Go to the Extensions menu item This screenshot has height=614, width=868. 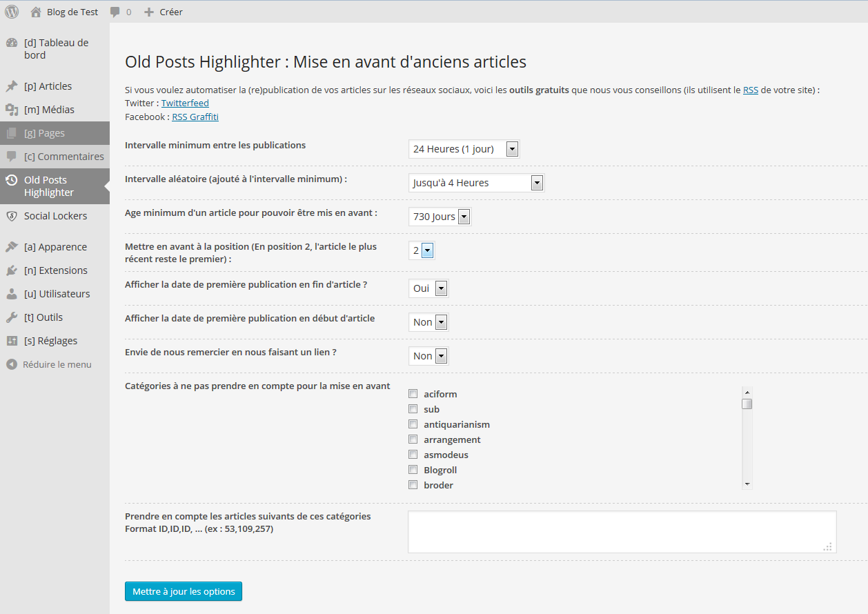(55, 270)
